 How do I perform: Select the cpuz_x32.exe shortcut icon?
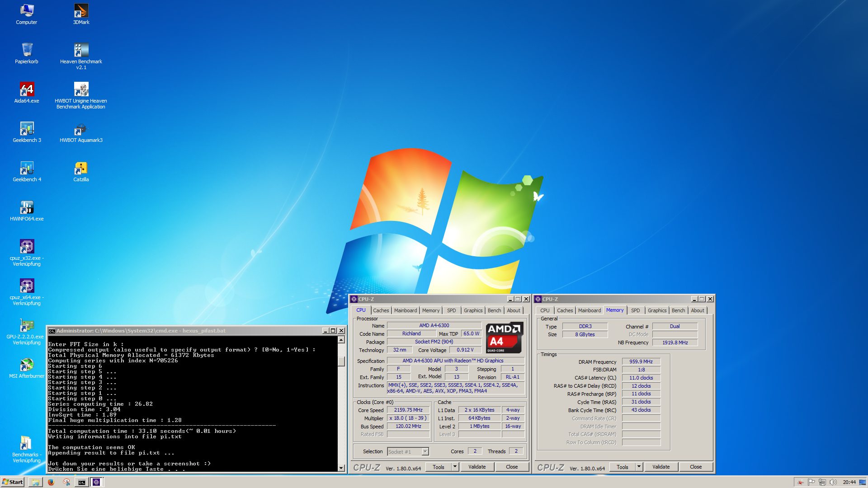pos(27,253)
